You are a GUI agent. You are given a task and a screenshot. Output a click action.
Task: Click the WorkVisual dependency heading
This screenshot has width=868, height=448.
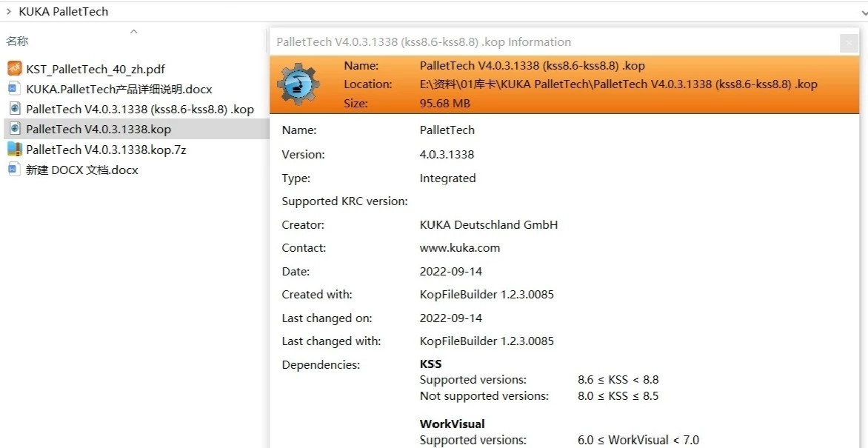452,424
